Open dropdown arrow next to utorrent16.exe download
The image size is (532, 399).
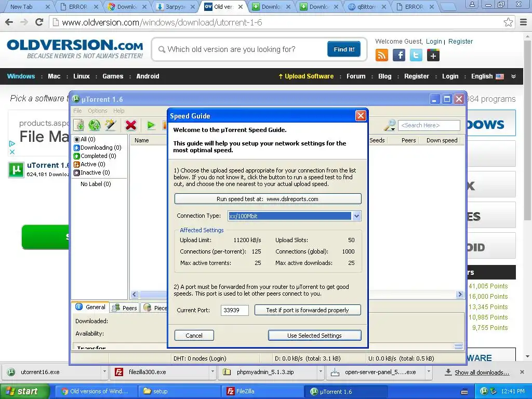point(104,372)
